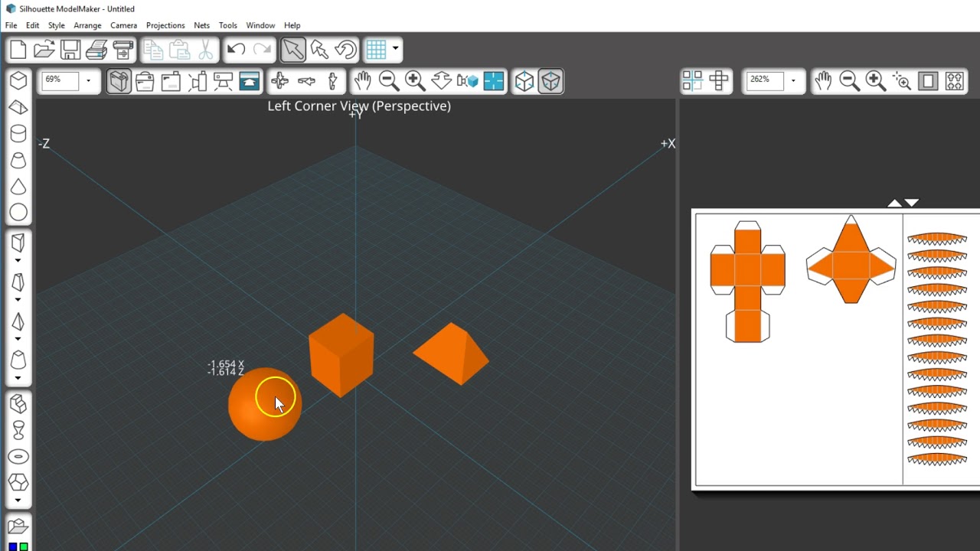
Task: Switch to the top view camera
Action: (x=171, y=81)
